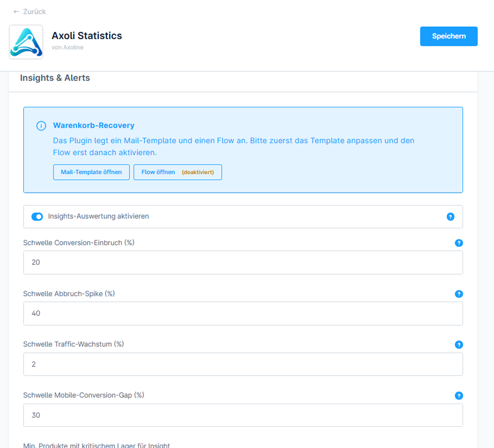Image resolution: width=494 pixels, height=448 pixels.
Task: Open help for Insights-Auswertung aktivieren
Action: pos(450,217)
